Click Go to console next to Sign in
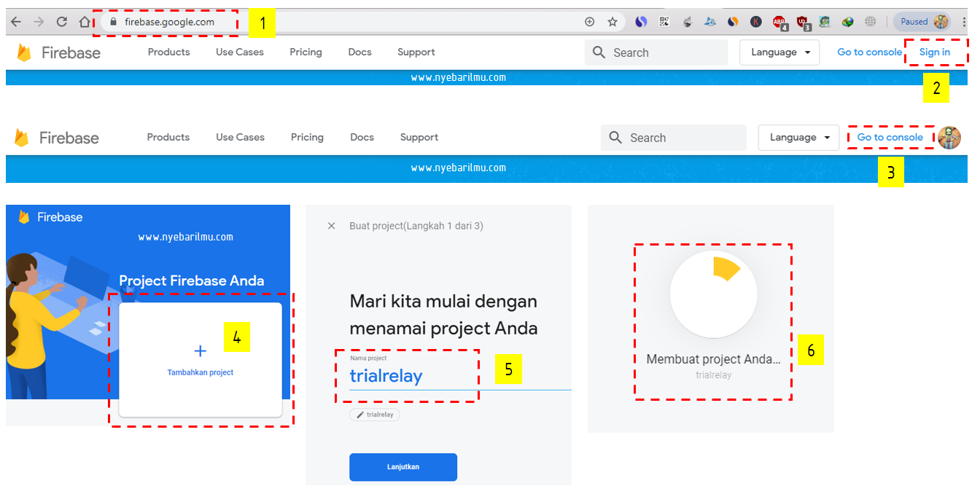This screenshot has width=980, height=494. point(869,52)
